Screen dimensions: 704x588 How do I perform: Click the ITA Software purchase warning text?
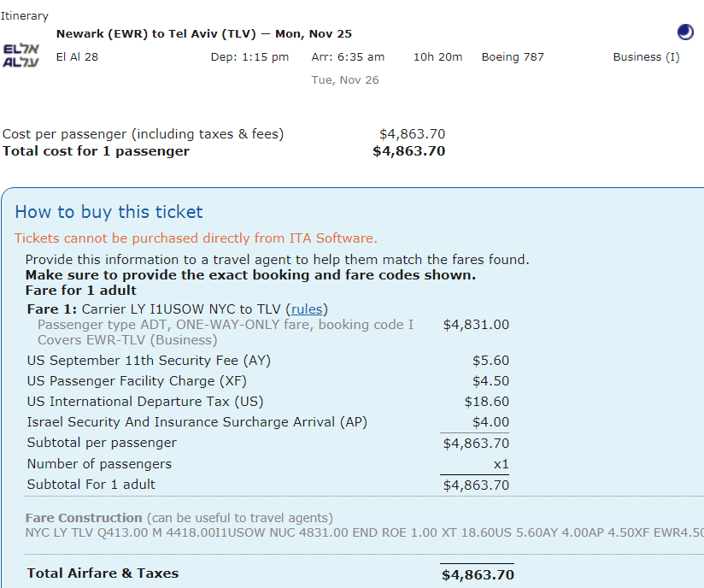click(x=196, y=238)
